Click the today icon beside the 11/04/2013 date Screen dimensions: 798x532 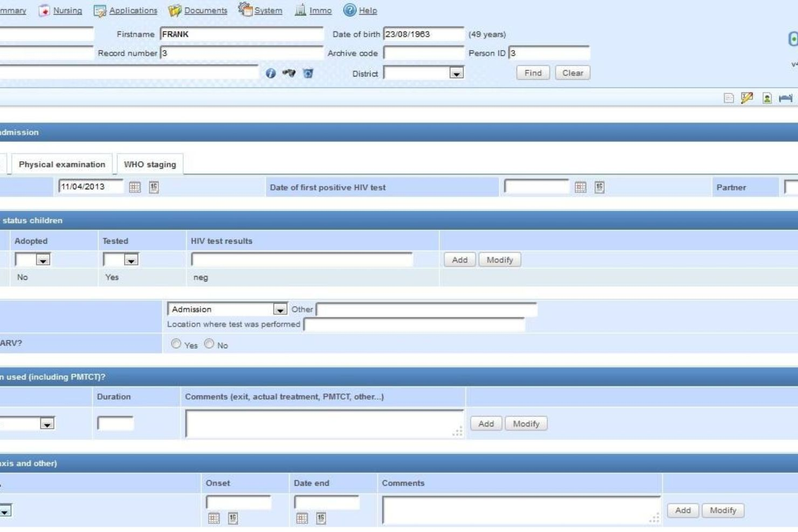click(x=154, y=187)
